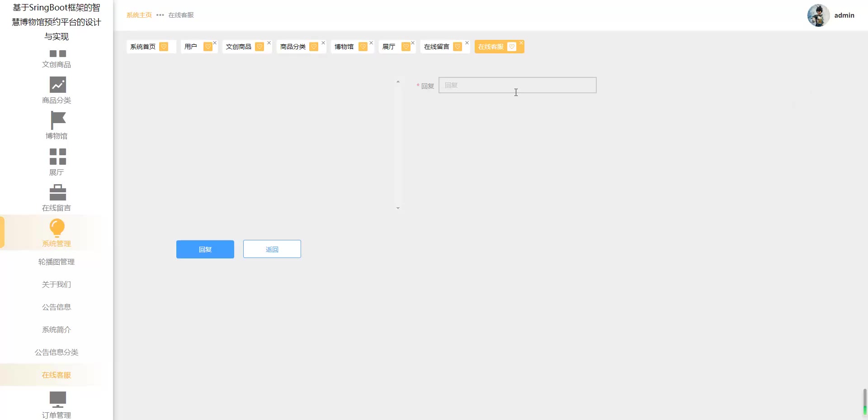Screen dimensions: 868x420
Task: Open 公告信息 in the sidebar
Action: (57, 307)
